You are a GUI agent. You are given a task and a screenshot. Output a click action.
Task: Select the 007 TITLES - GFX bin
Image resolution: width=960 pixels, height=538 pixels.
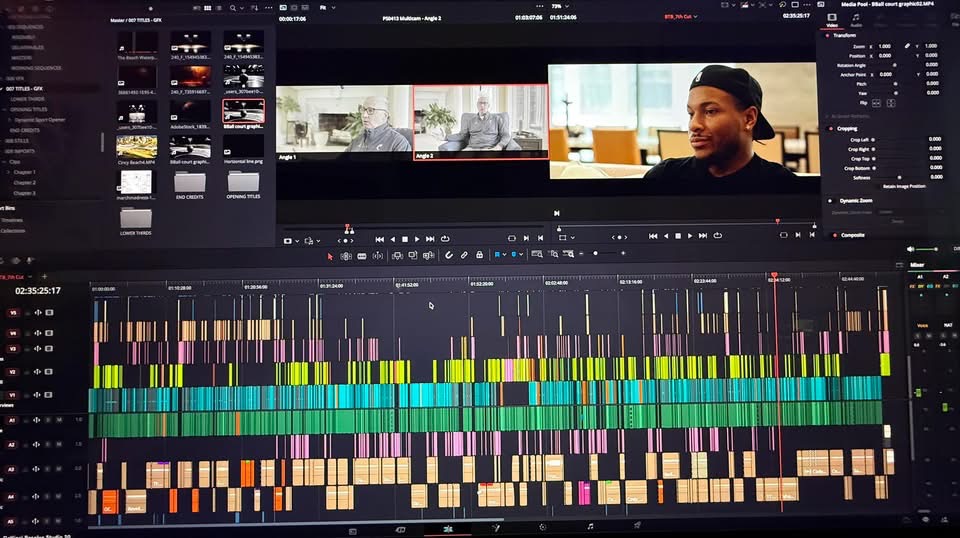coord(24,89)
